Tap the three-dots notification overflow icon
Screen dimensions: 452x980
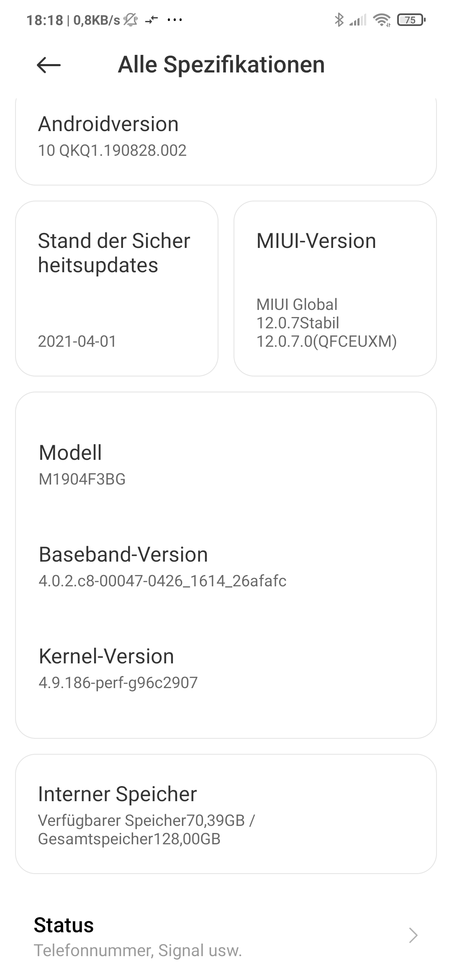[175, 20]
